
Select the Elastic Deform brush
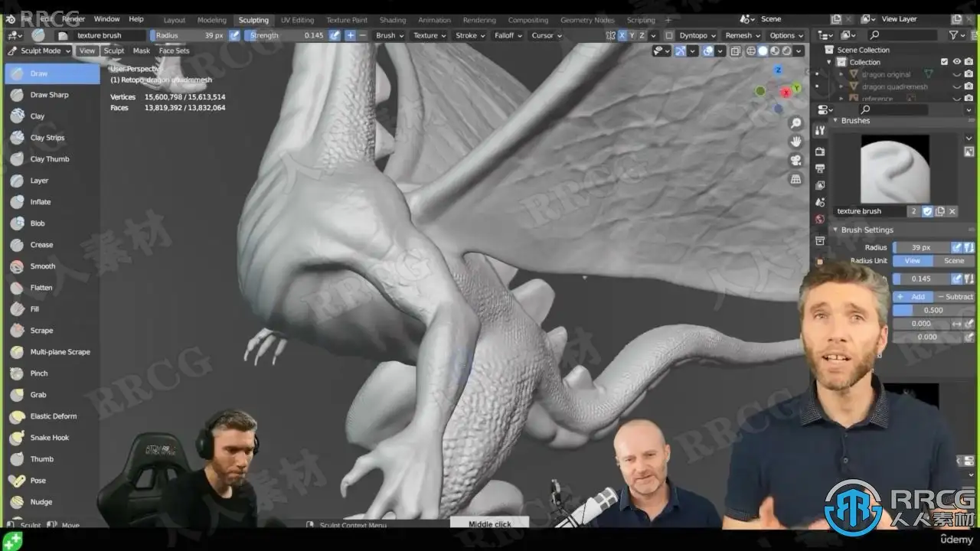coord(52,416)
